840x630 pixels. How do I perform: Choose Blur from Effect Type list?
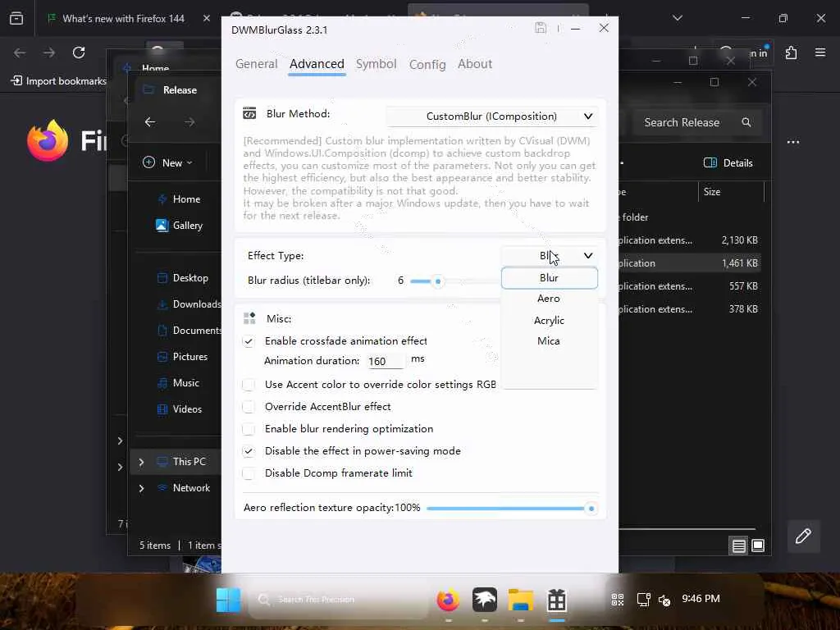[x=549, y=278]
